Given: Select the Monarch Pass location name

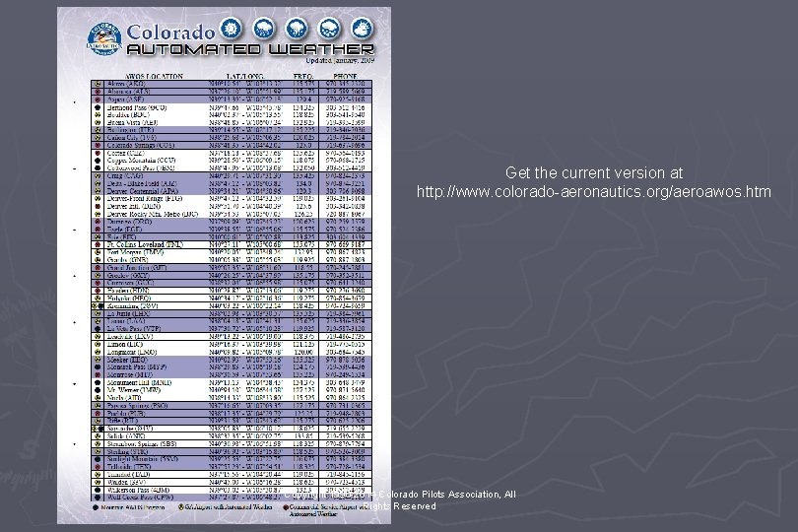Looking at the screenshot, I should point(137,366).
